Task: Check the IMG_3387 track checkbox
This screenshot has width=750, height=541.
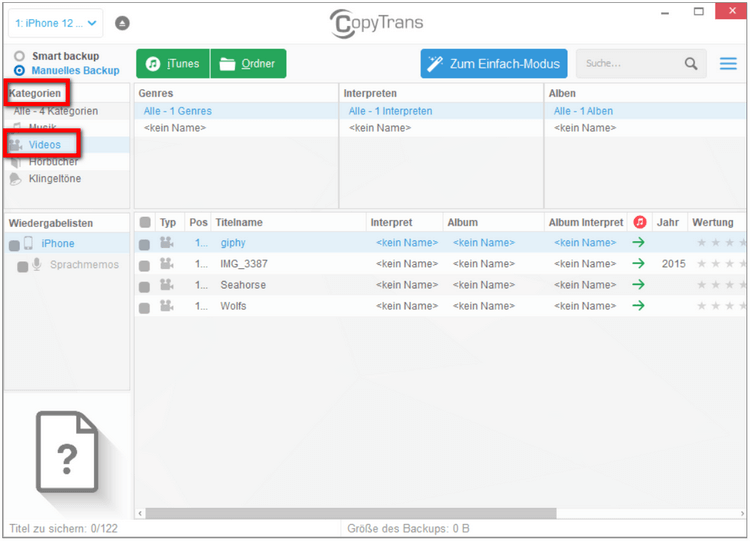Action: [x=144, y=265]
